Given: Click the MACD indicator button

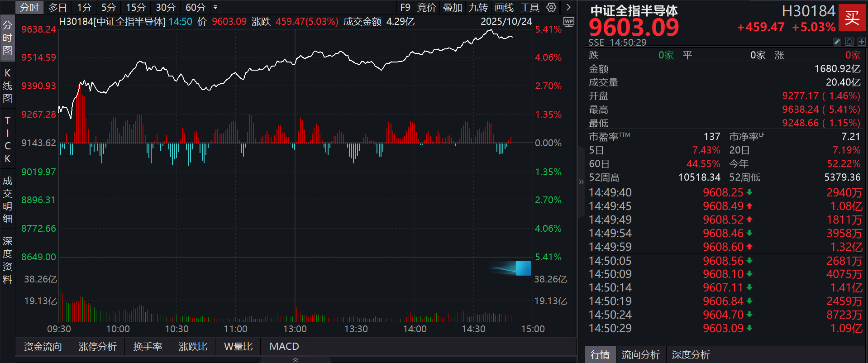Looking at the screenshot, I should [x=284, y=346].
